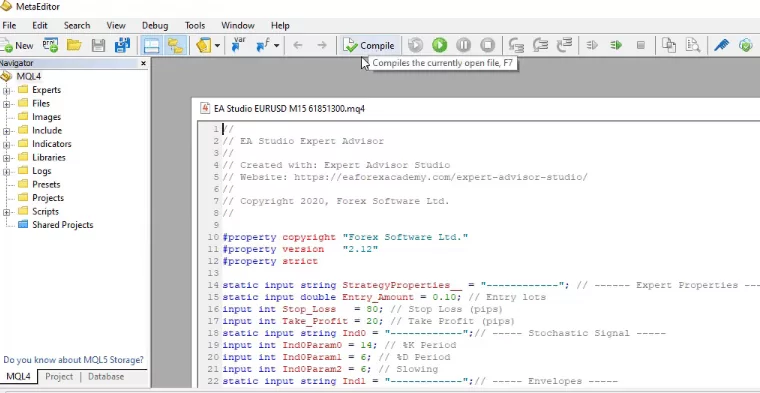Open the Search menu
This screenshot has width=760, height=393.
(x=77, y=26)
